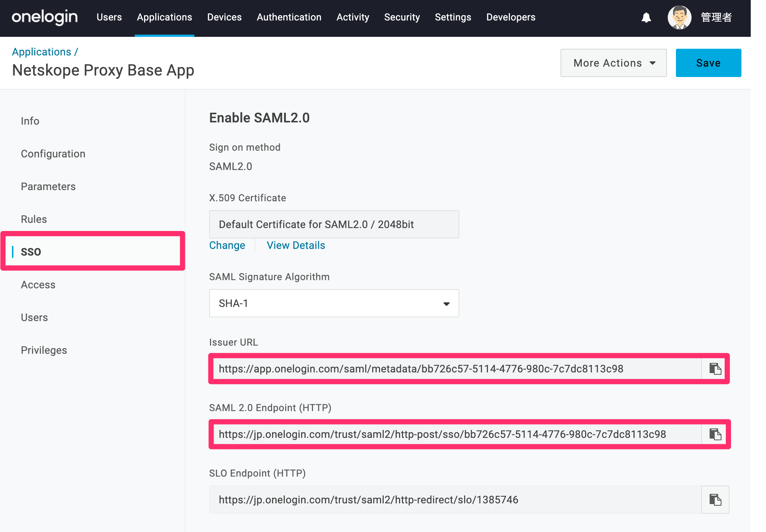
Task: Open the Developers menu
Action: 511,17
